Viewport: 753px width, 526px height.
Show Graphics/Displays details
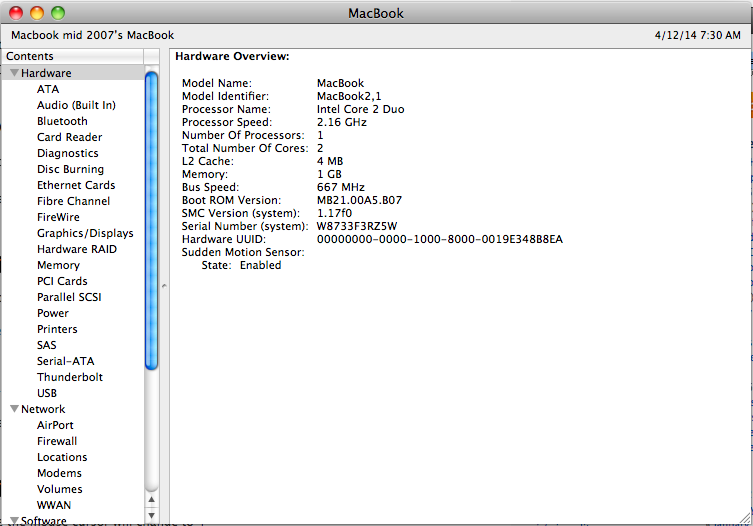[x=85, y=233]
